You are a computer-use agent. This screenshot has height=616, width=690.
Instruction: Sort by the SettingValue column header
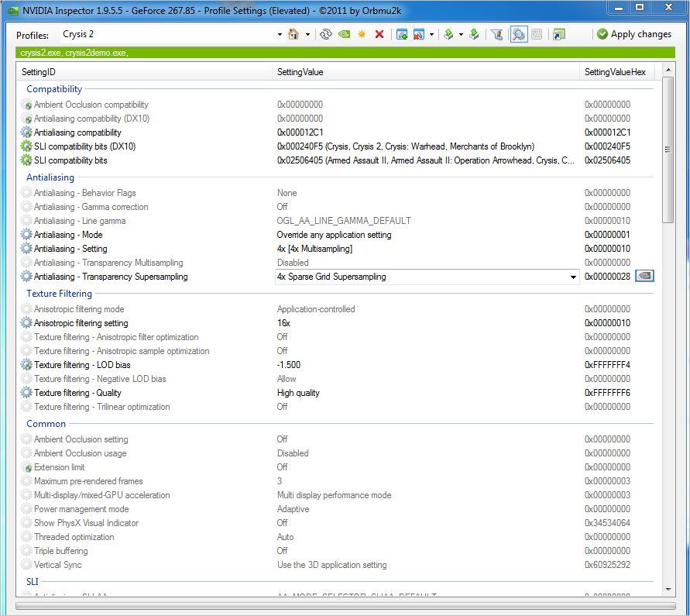tap(426, 72)
